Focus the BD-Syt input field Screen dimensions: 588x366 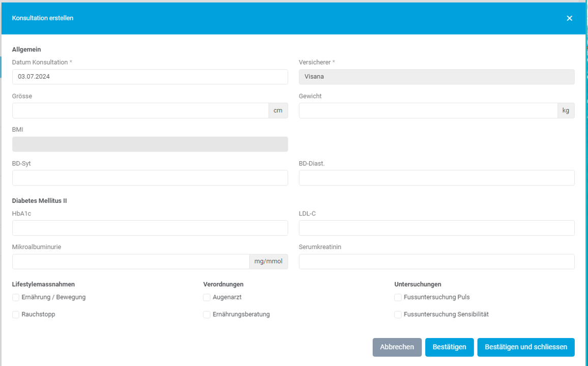[150, 178]
